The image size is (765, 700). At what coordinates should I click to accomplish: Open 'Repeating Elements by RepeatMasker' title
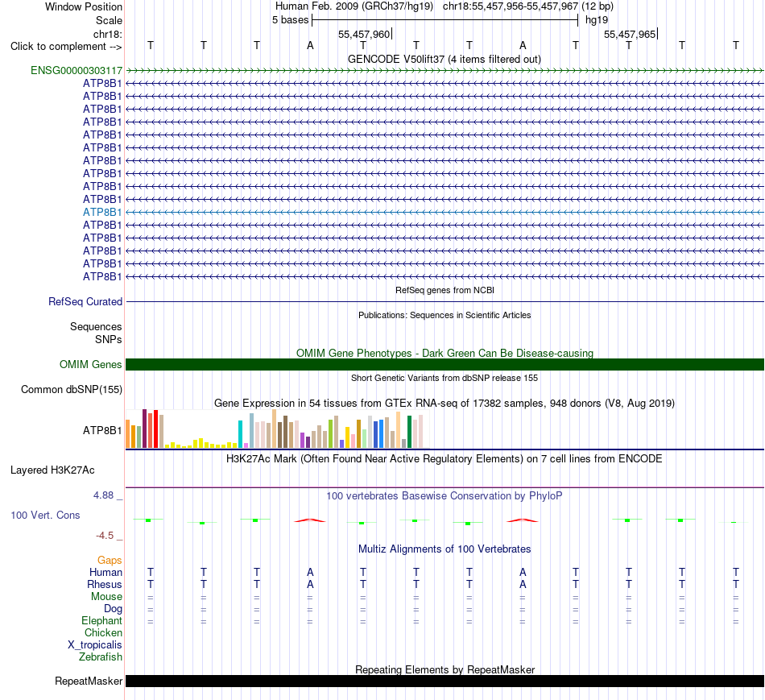445,669
